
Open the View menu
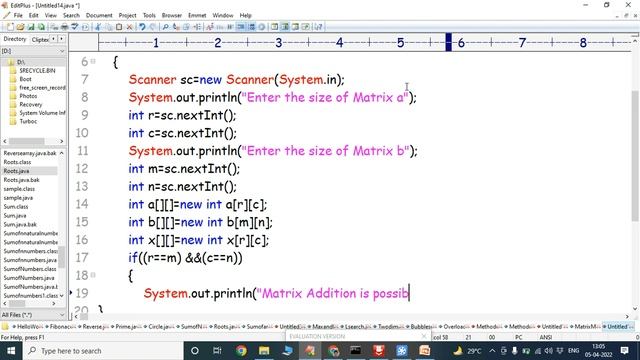tap(51, 15)
